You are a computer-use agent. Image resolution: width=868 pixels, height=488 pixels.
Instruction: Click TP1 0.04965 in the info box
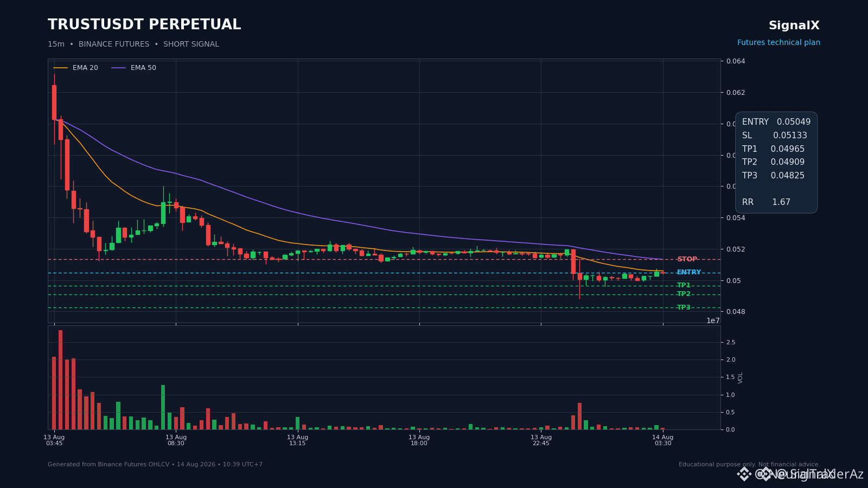(x=774, y=149)
